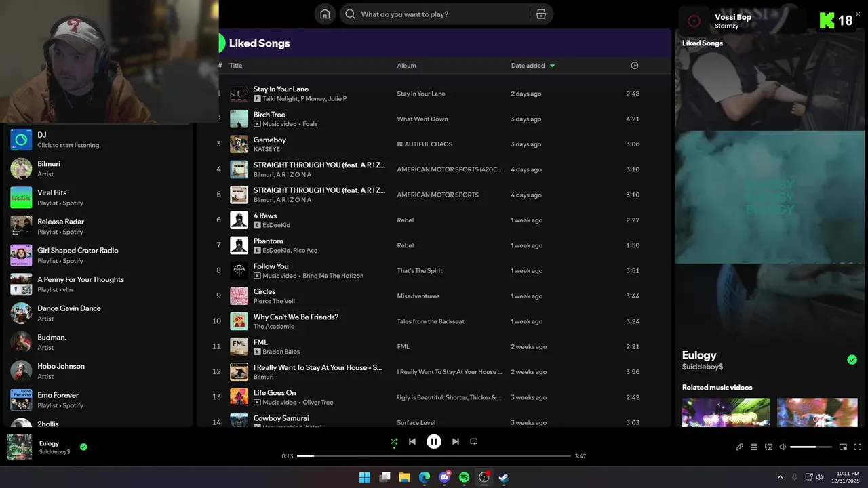This screenshot has width=868, height=488.
Task: Select the song Stay In Your Lane
Action: tap(281, 89)
